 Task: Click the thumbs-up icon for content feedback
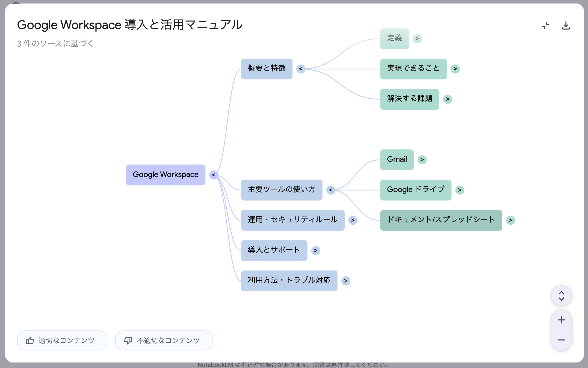tap(30, 340)
